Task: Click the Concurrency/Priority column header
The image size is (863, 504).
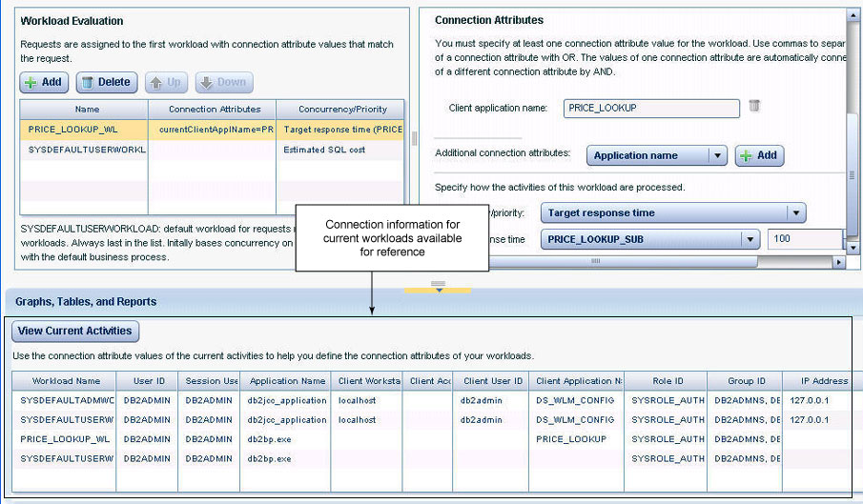Action: point(340,110)
